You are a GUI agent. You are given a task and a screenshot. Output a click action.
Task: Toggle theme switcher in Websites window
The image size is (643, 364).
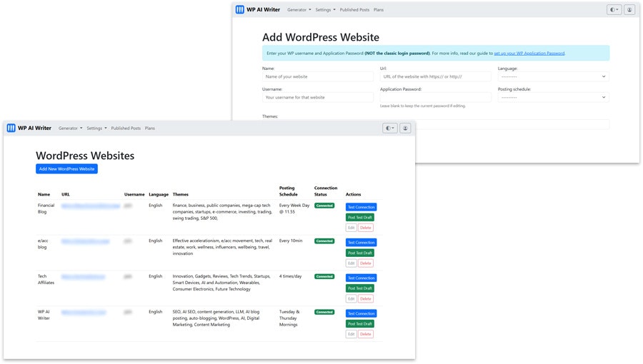click(x=389, y=128)
